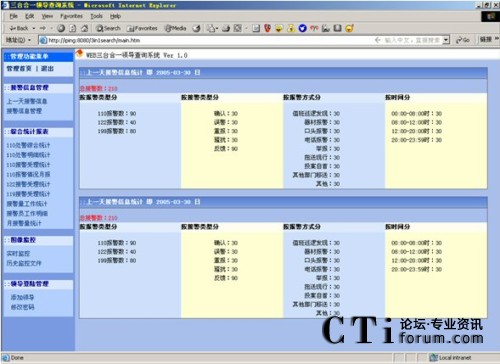The image size is (500, 364).
Task: Expand the Forward button history dropdown
Action: point(51,29)
